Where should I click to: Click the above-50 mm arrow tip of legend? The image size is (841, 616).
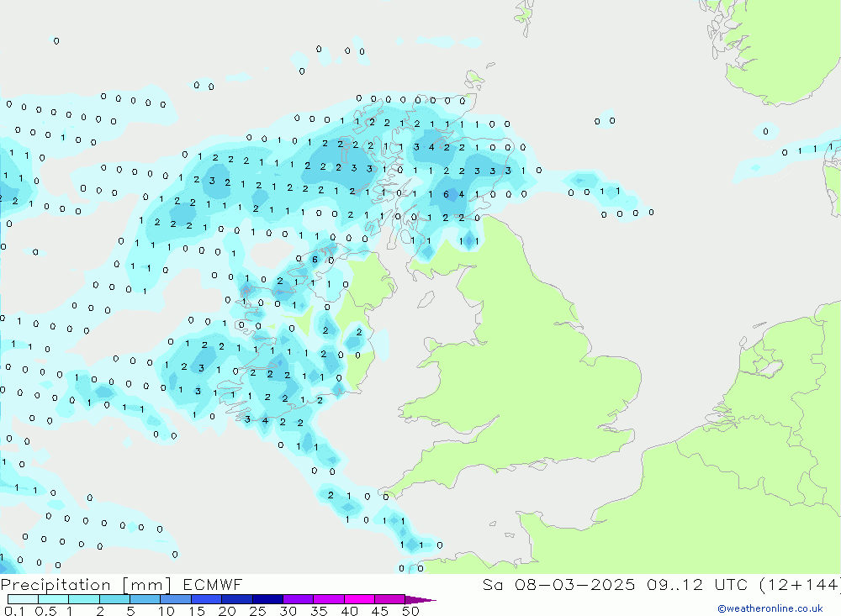[x=420, y=599]
